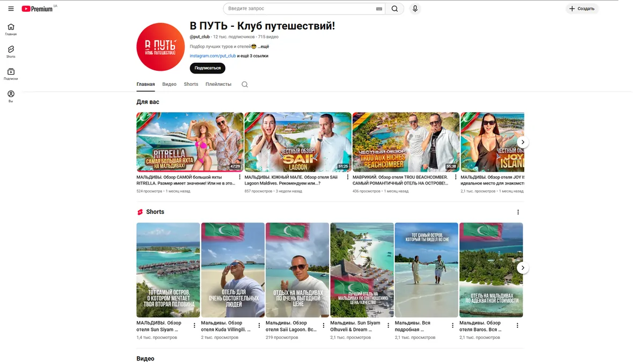The width and height of the screenshot is (644, 362).
Task: Show next Shorts in carousel
Action: tap(523, 268)
